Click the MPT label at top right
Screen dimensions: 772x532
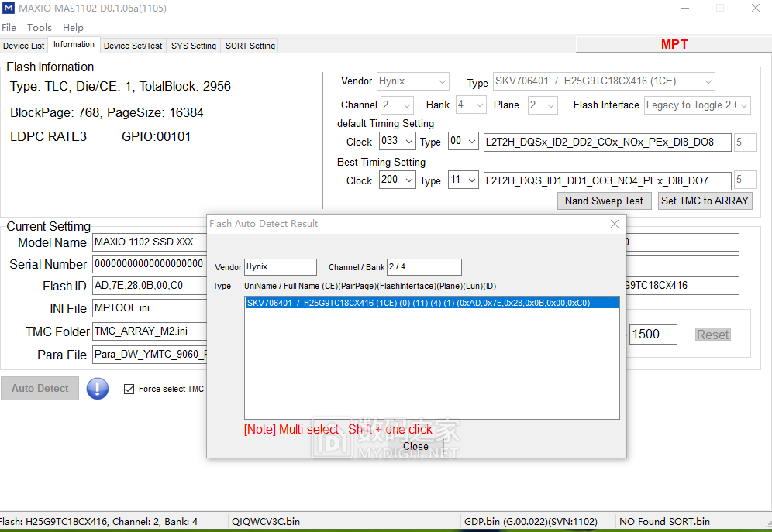point(674,44)
